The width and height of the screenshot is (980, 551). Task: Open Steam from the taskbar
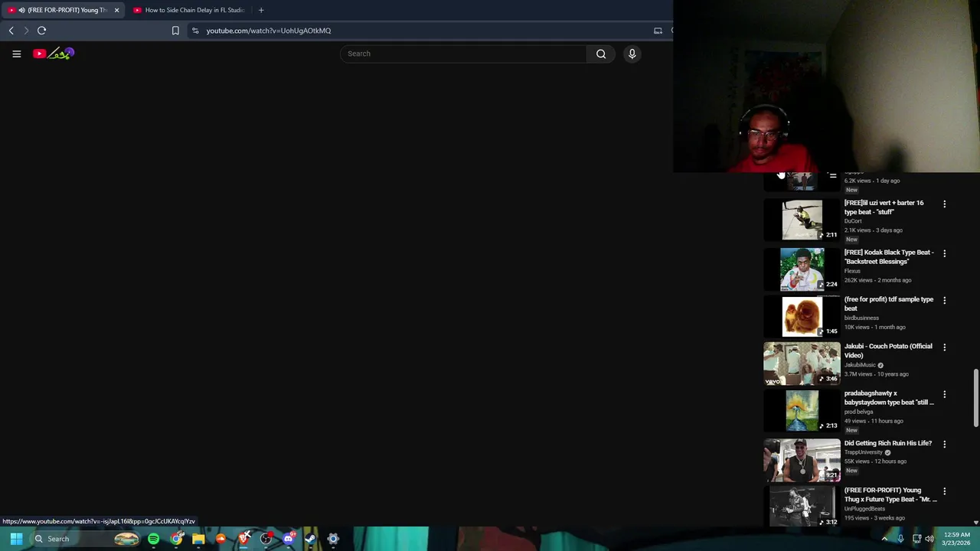pyautogui.click(x=310, y=539)
